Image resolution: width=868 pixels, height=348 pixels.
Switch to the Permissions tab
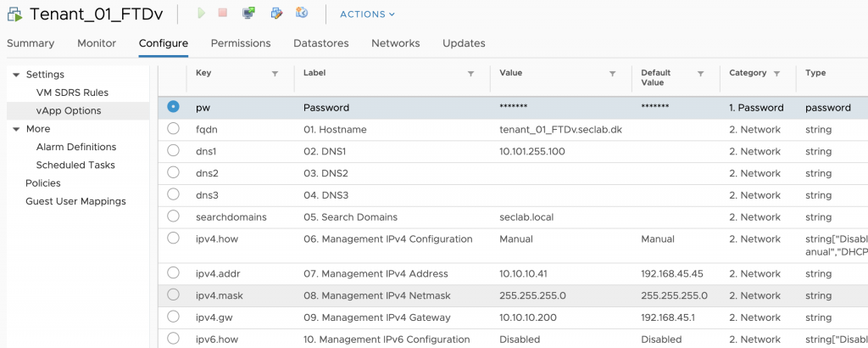241,43
